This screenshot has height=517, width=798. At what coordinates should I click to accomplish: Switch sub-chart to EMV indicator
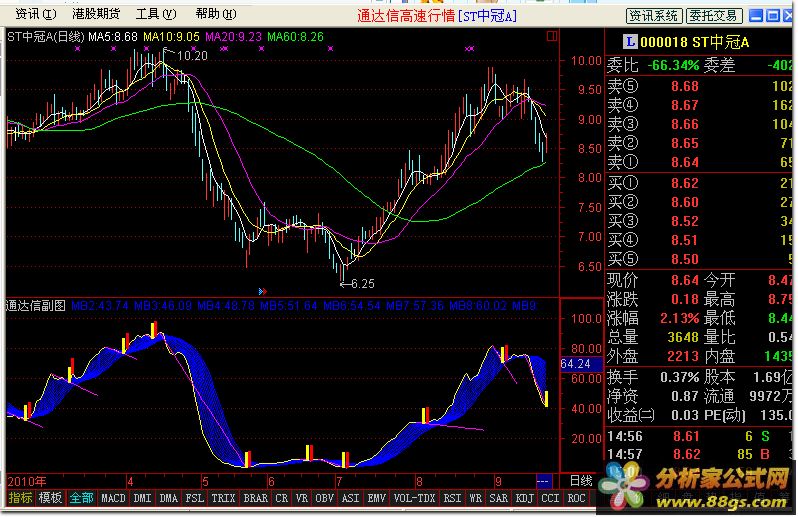click(376, 498)
